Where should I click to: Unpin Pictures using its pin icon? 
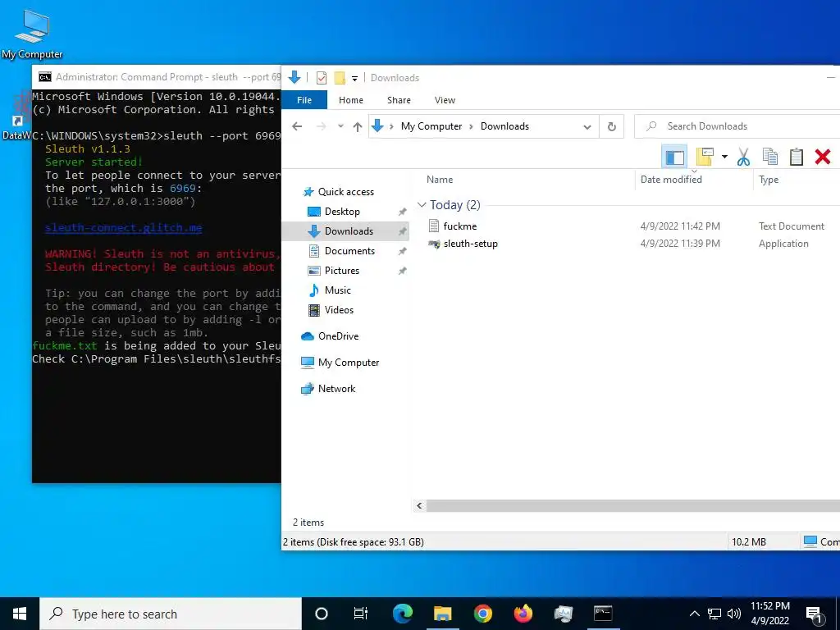(x=402, y=271)
